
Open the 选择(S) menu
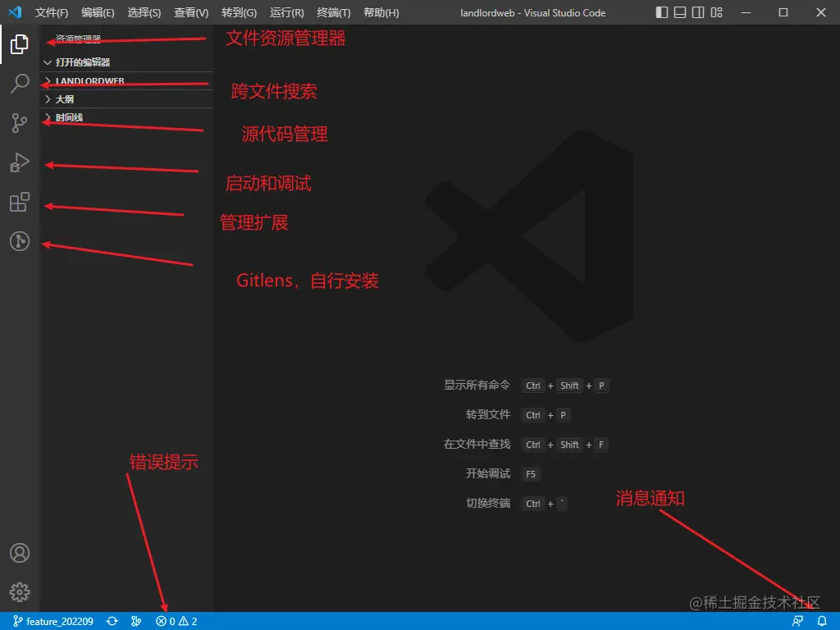(x=144, y=12)
